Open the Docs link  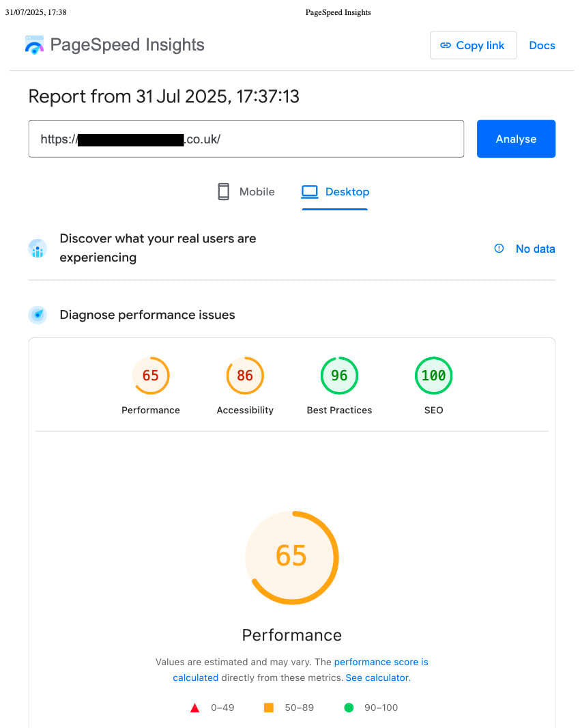542,45
